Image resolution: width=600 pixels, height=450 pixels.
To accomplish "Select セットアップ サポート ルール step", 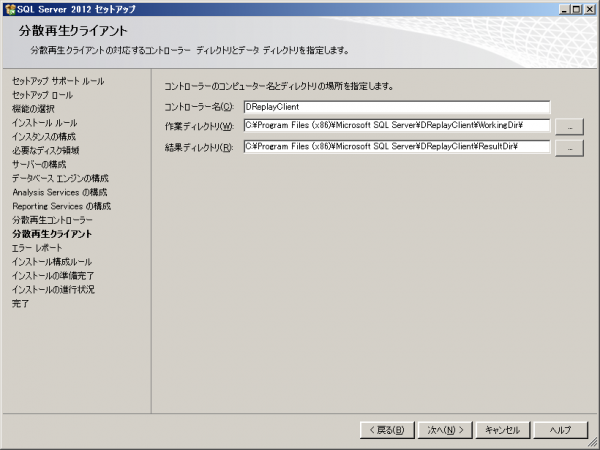I will [58, 80].
